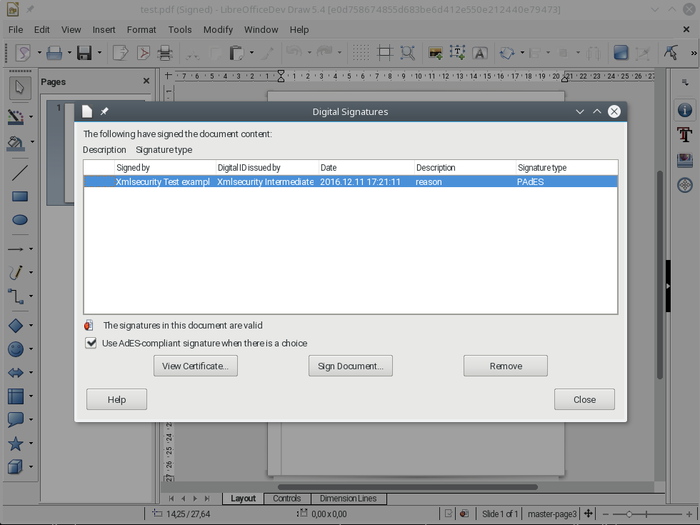Select the Stars and Banners tool
The height and width of the screenshot is (525, 700).
16,443
